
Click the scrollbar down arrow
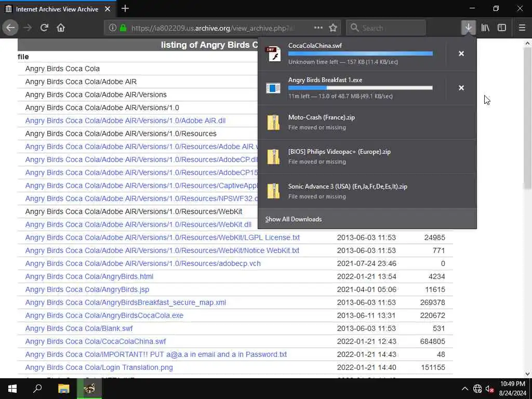tap(528, 374)
